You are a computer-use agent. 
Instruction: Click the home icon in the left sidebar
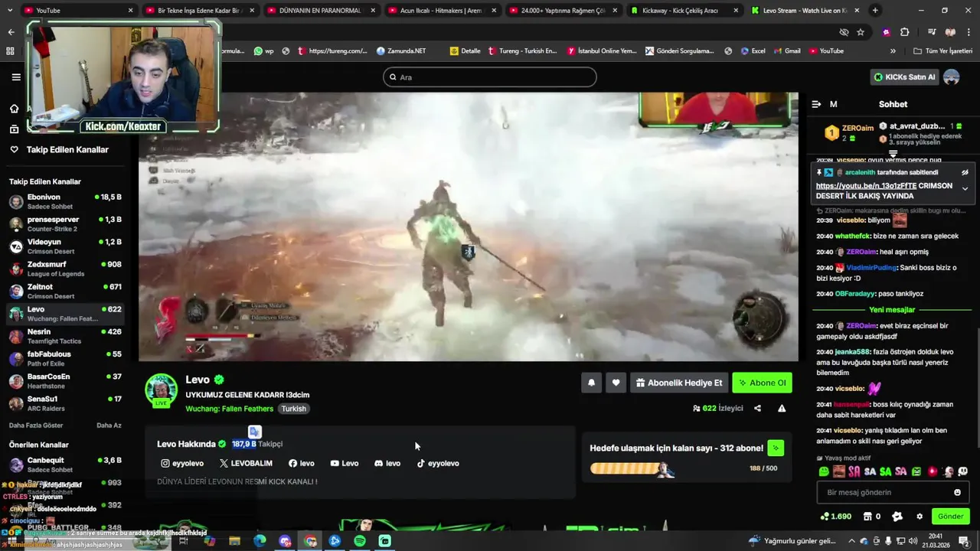[x=14, y=109]
